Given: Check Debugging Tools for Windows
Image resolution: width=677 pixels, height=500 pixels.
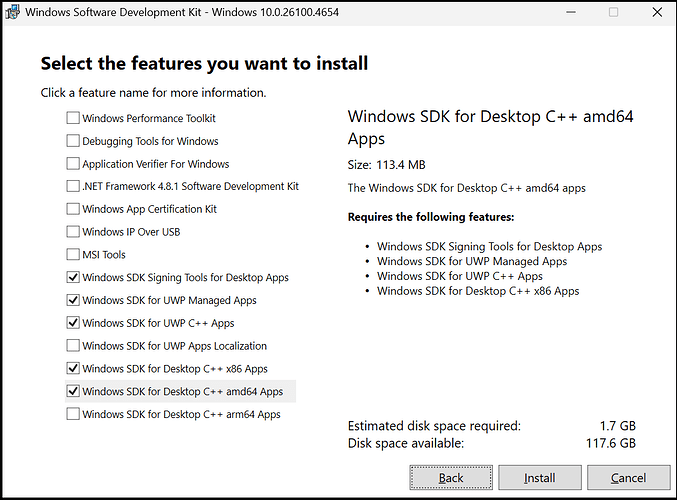Looking at the screenshot, I should coord(73,141).
